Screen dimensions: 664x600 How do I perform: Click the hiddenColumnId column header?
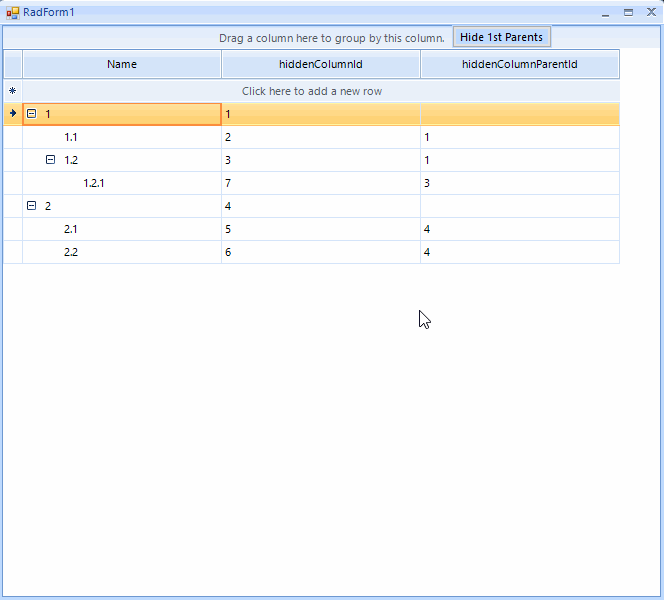pos(320,65)
